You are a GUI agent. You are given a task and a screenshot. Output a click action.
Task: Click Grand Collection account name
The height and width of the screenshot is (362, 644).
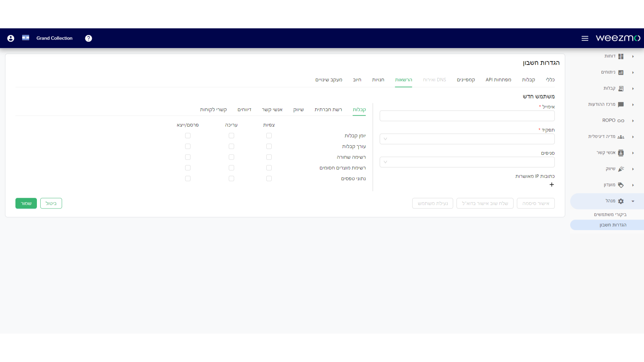[54, 38]
